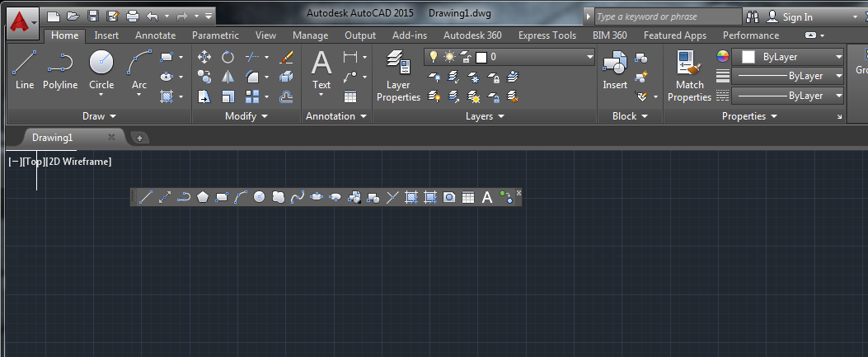Click the Block Editor icon in Block panel
Image resolution: width=868 pixels, height=357 pixels.
[641, 77]
